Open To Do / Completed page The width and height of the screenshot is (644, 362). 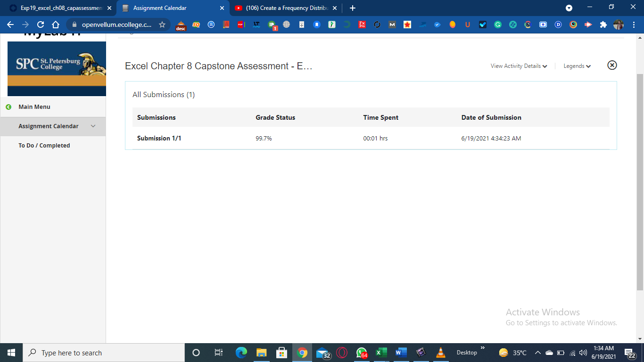(x=44, y=146)
